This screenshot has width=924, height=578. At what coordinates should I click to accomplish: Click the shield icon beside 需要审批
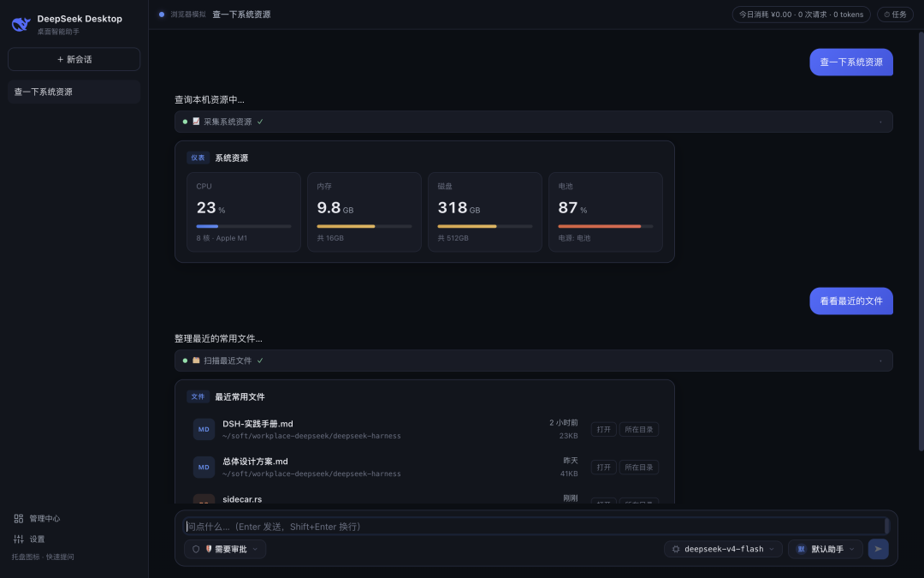point(196,549)
